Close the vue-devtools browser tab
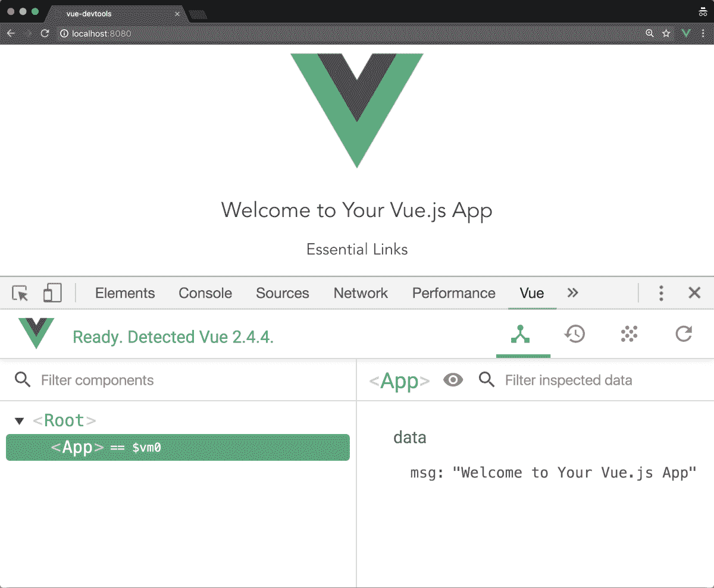The height and width of the screenshot is (588, 714). [x=177, y=14]
